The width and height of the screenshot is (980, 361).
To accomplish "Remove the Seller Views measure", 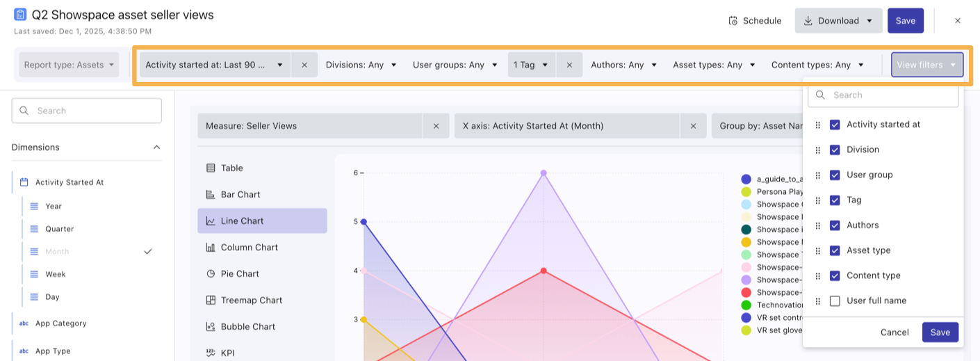I will click(436, 126).
